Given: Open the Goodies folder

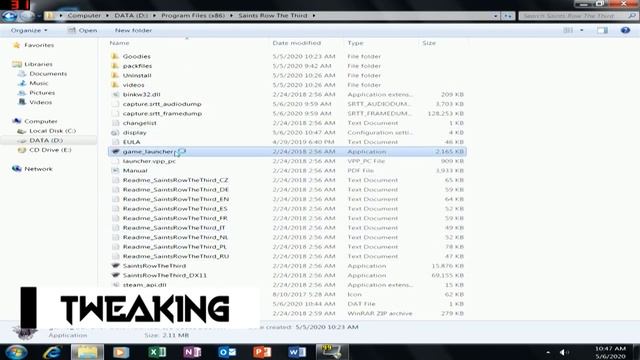Looking at the screenshot, I should (x=136, y=56).
